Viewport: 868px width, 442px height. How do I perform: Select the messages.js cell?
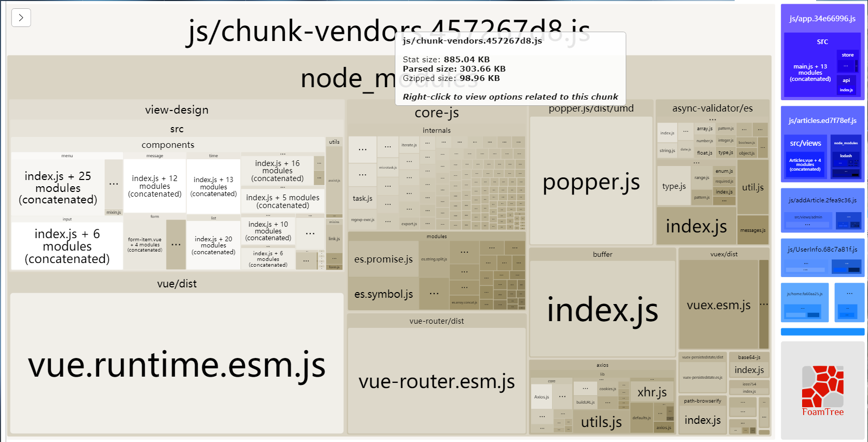[x=753, y=230]
